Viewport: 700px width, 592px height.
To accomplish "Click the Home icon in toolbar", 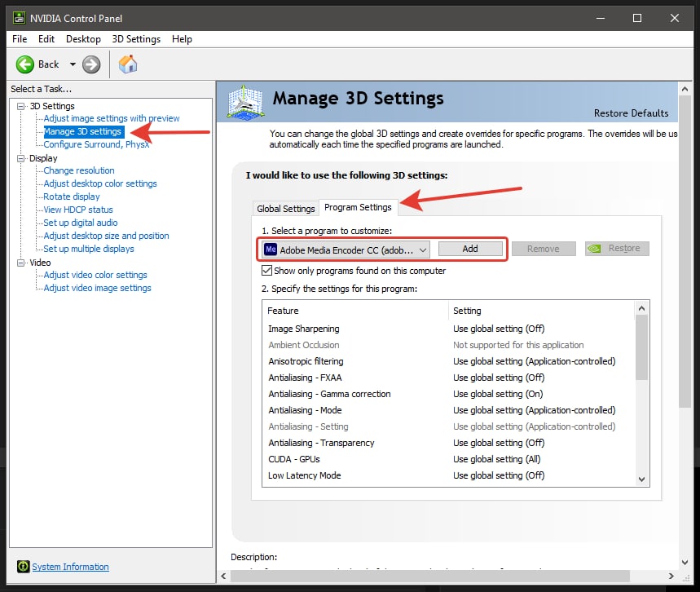I will pyautogui.click(x=128, y=64).
